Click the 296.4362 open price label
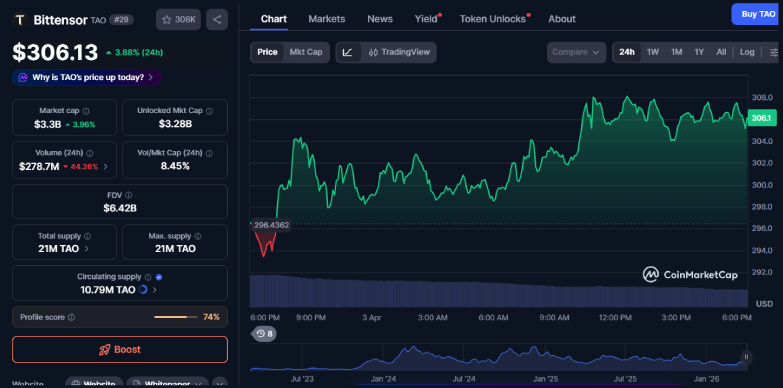 tap(271, 225)
